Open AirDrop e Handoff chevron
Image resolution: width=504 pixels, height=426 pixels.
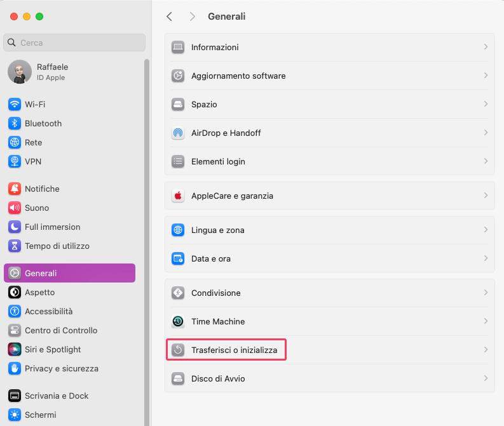486,133
